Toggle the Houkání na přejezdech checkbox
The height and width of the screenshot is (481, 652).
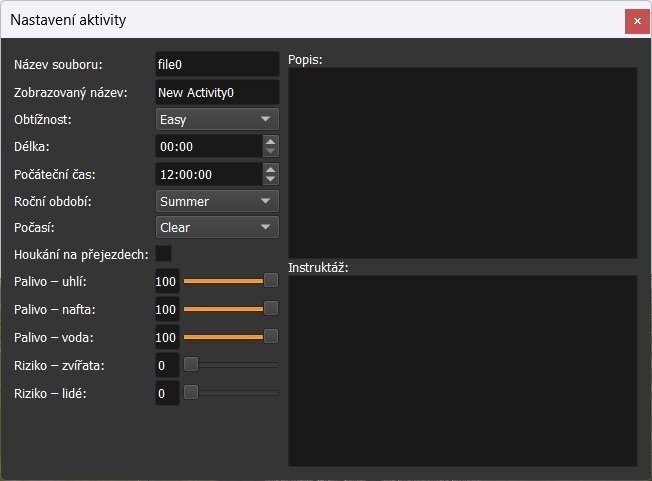[x=164, y=254]
